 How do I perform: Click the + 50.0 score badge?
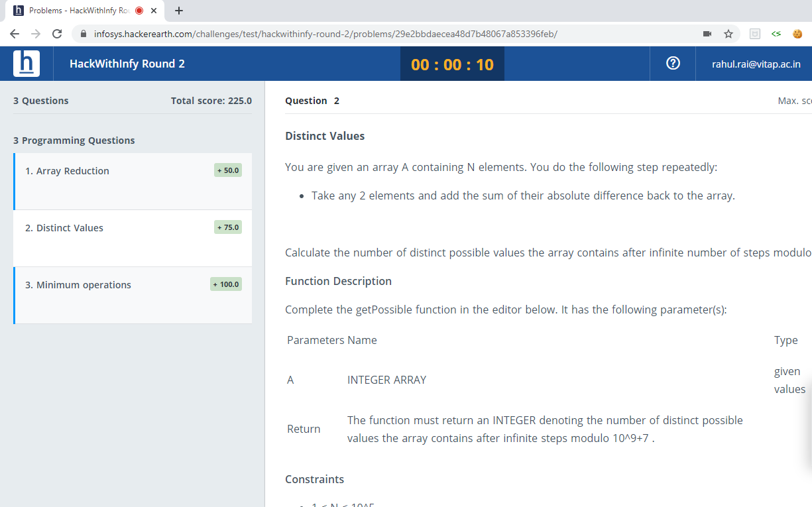228,170
